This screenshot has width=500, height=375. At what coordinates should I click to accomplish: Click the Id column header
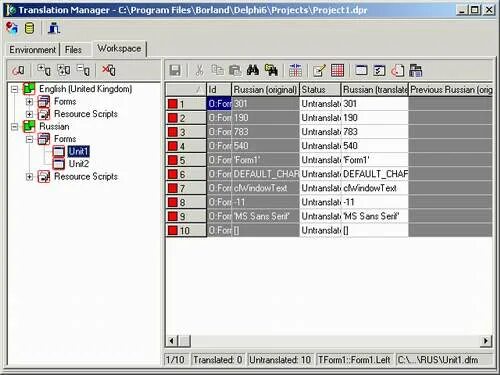tap(219, 90)
